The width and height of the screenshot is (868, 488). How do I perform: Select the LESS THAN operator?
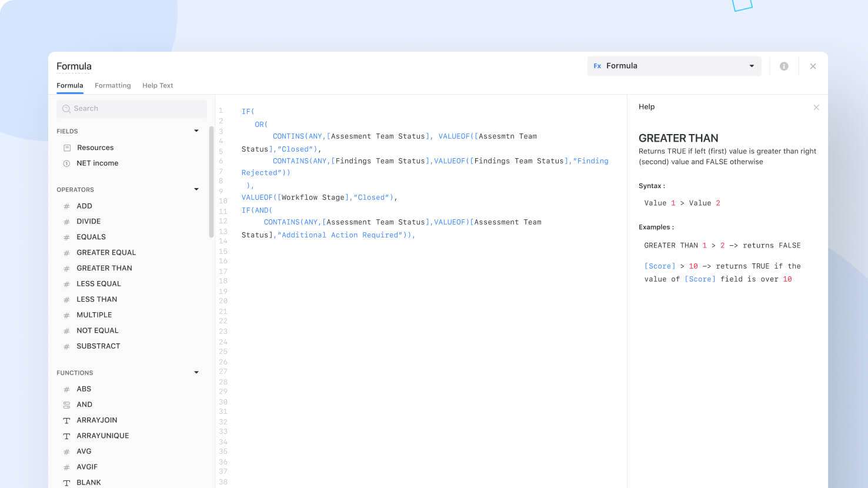(x=96, y=299)
